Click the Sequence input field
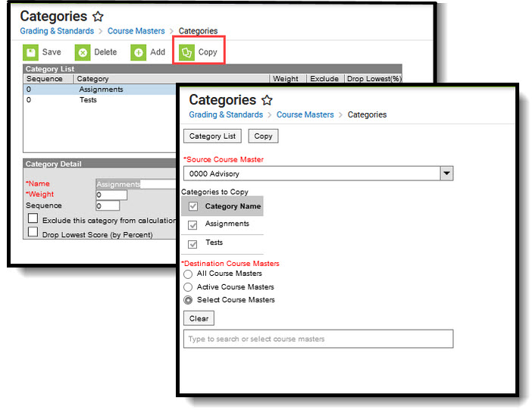 [x=108, y=205]
